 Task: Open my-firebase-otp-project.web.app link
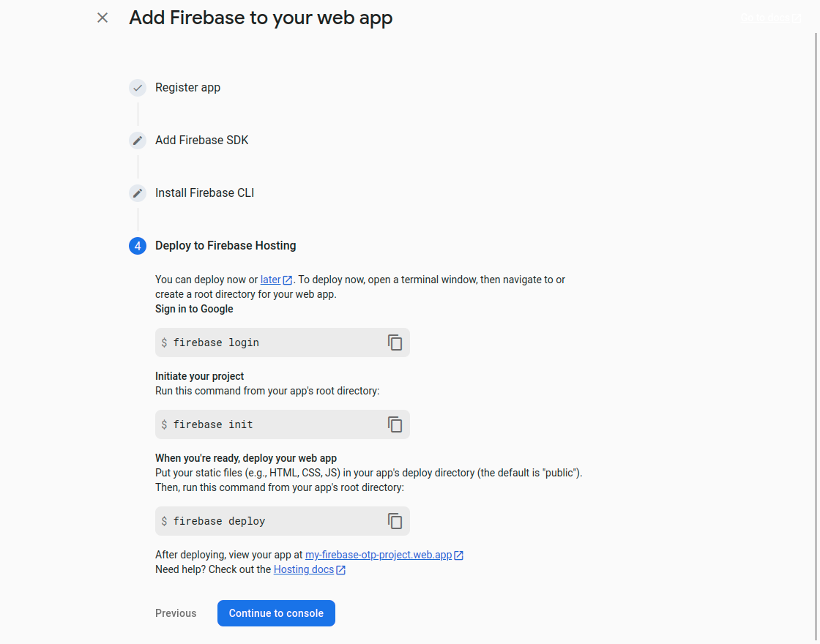(x=379, y=555)
